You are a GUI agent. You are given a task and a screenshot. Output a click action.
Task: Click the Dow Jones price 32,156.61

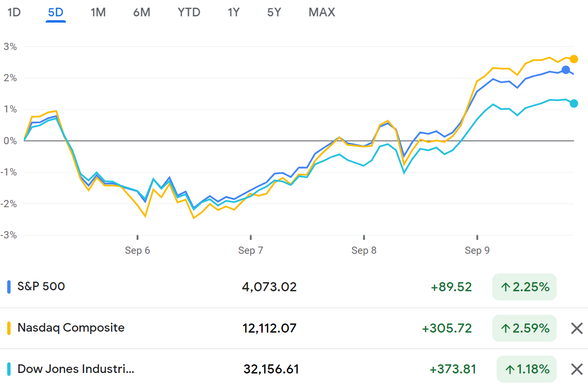(271, 369)
